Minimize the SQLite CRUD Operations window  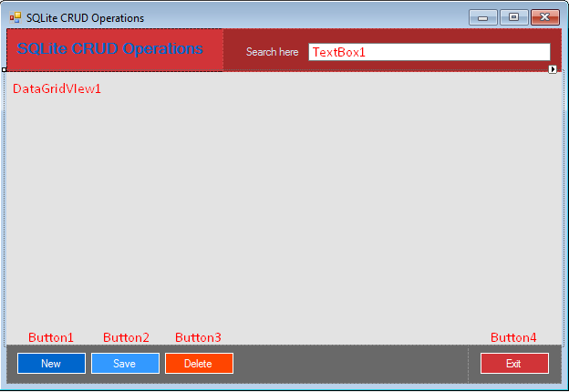[482, 17]
